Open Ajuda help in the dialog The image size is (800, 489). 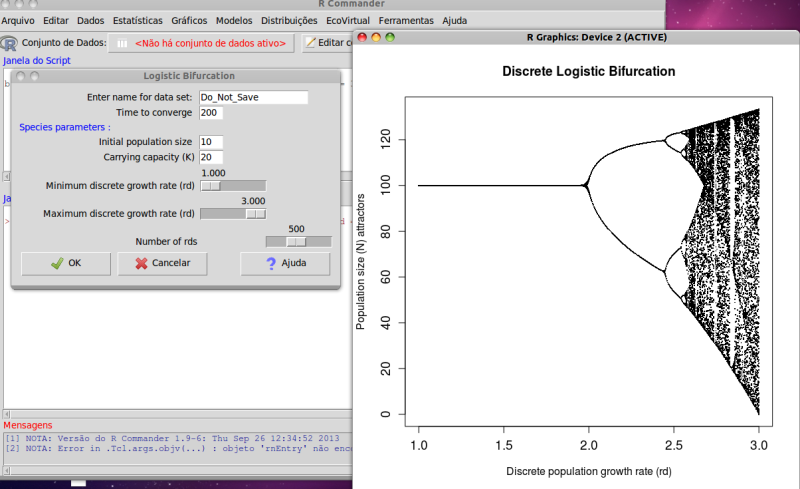(285, 263)
